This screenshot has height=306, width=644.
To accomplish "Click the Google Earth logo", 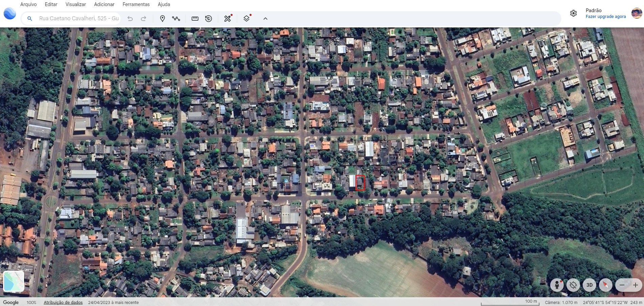I will (10, 14).
